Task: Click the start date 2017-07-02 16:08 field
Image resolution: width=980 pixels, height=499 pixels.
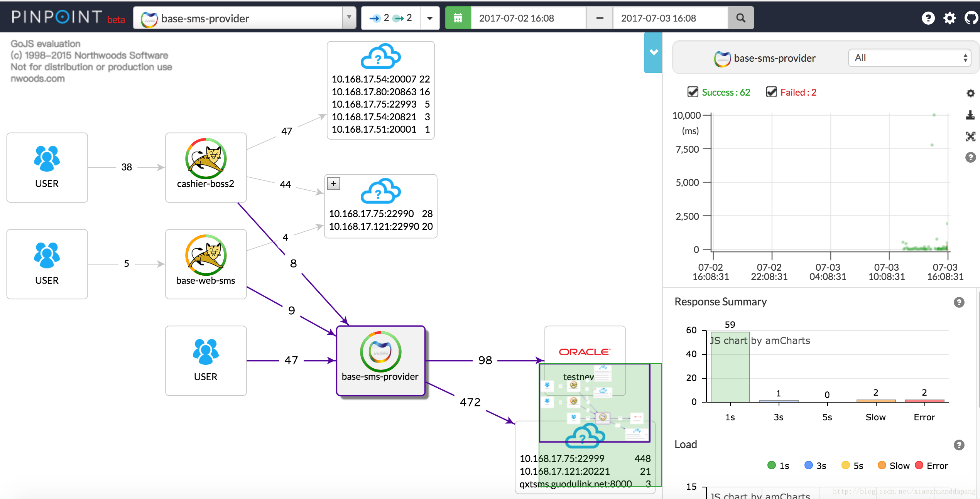Action: click(x=528, y=18)
